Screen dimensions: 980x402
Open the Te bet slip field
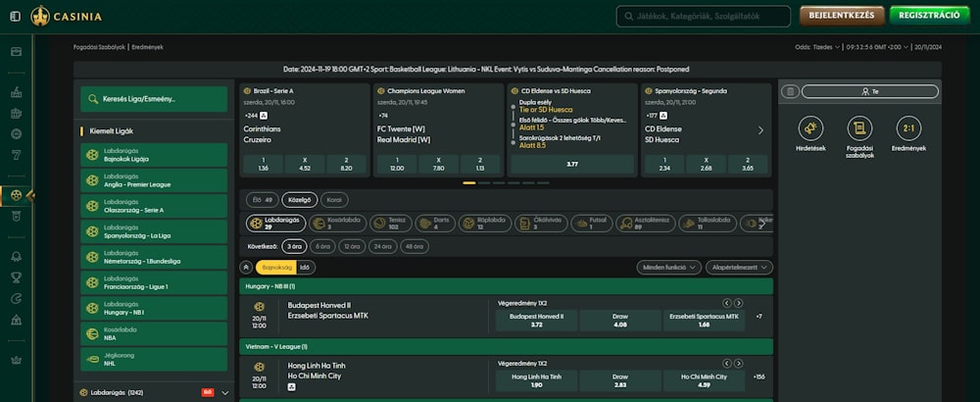tap(870, 92)
